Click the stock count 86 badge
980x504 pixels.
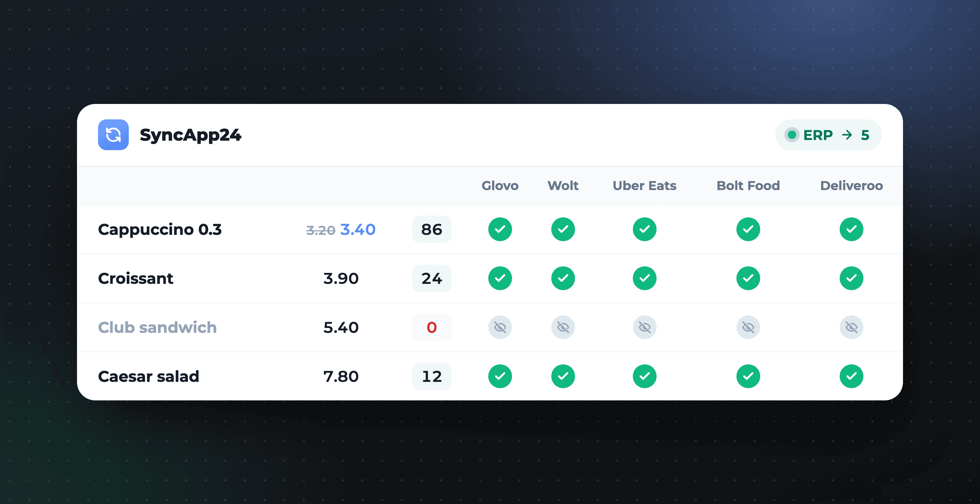click(x=432, y=229)
